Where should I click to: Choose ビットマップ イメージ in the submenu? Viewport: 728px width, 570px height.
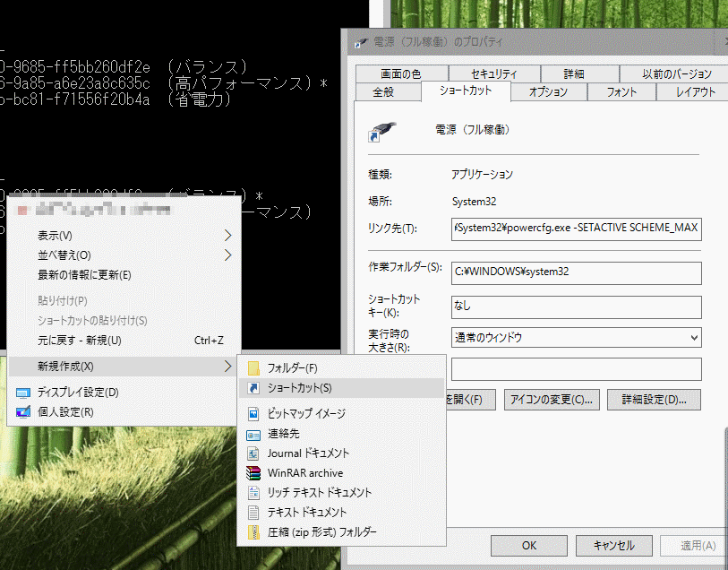341,413
